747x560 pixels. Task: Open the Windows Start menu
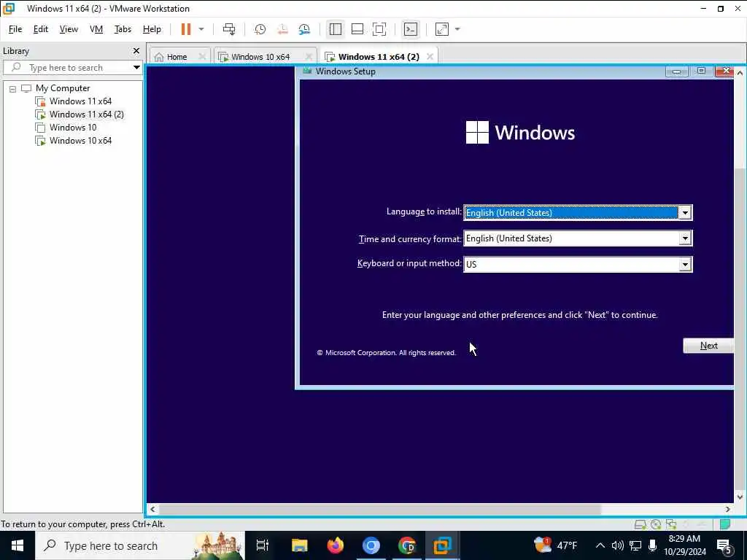coord(18,545)
